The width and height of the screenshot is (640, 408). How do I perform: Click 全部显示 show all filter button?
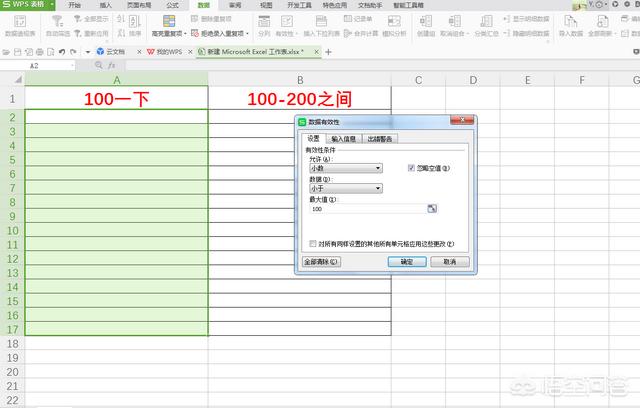[91, 19]
